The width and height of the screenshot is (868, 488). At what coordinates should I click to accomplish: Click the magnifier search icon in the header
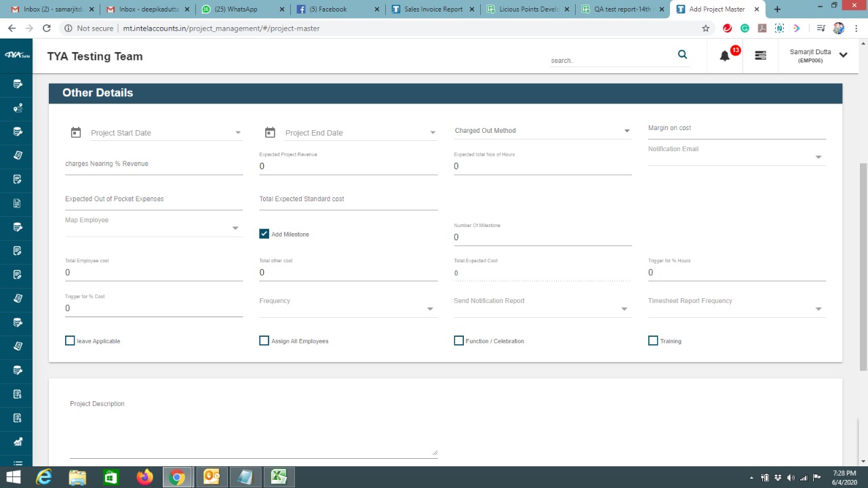pos(682,55)
